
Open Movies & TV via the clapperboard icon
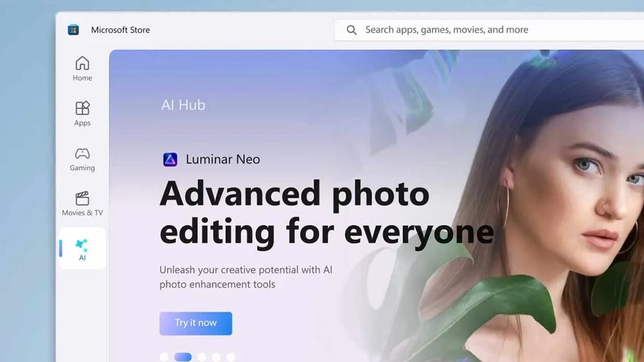click(82, 197)
